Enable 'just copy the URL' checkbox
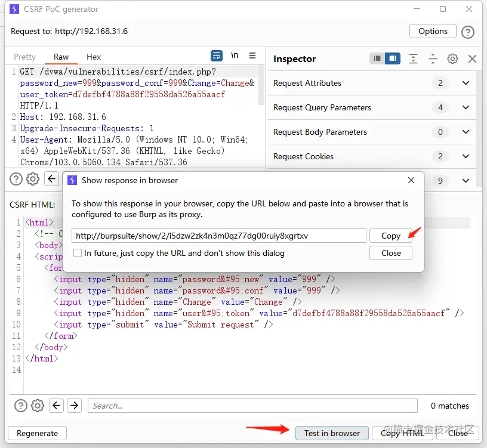 78,253
